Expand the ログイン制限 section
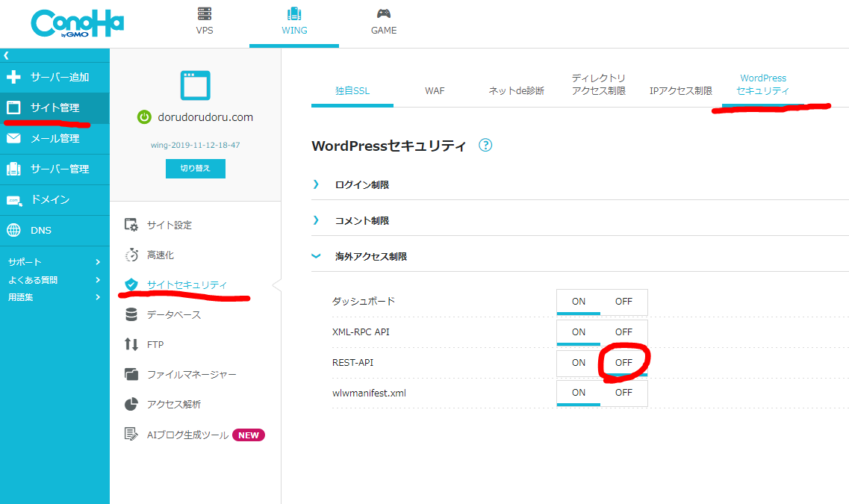 pos(361,184)
